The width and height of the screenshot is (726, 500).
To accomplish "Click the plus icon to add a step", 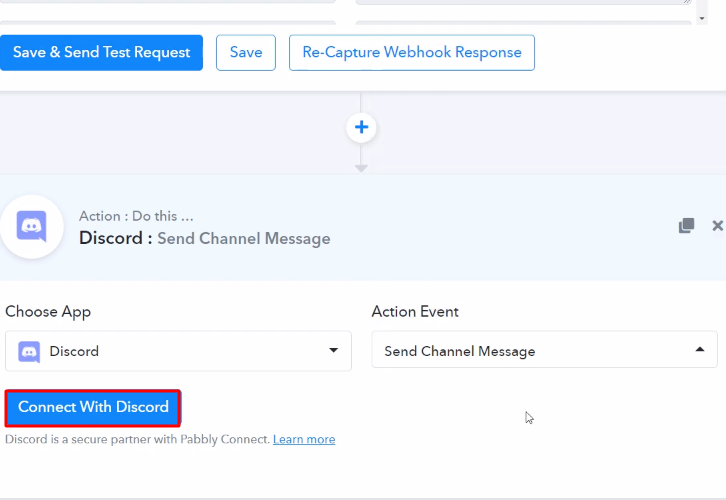I will pos(361,127).
